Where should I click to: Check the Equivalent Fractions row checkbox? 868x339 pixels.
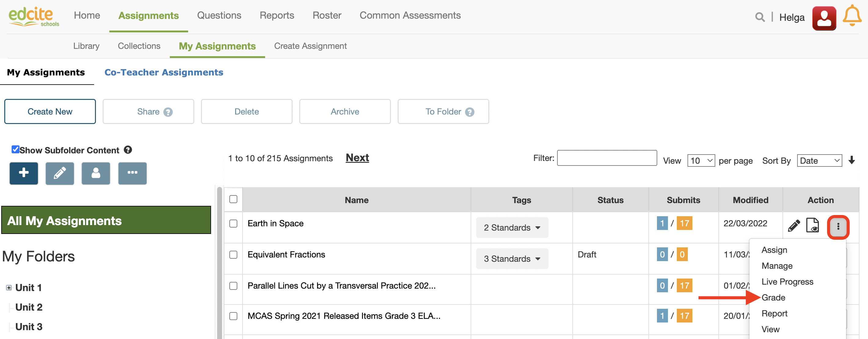233,255
